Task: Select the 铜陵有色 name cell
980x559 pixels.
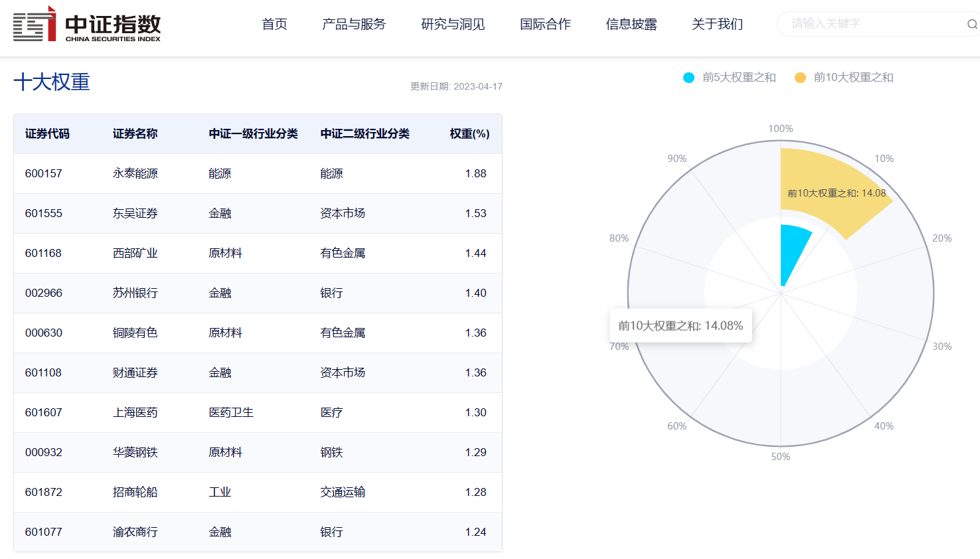Action: coord(135,333)
